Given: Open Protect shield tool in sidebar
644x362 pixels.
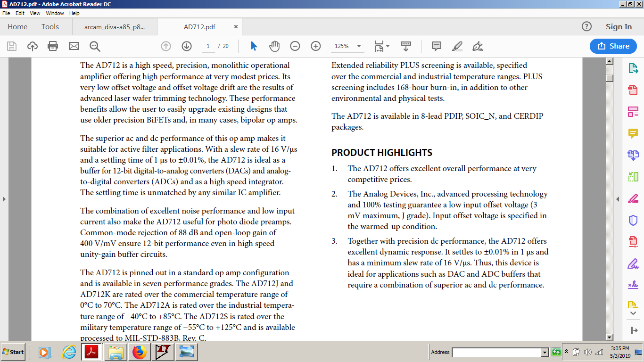Looking at the screenshot, I should pos(633,220).
